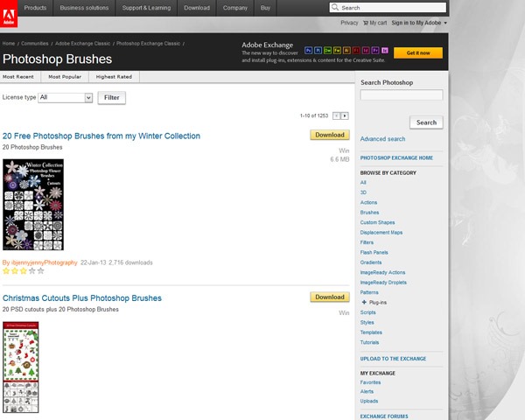Open the Company menu
The height and width of the screenshot is (420, 525).
(235, 8)
